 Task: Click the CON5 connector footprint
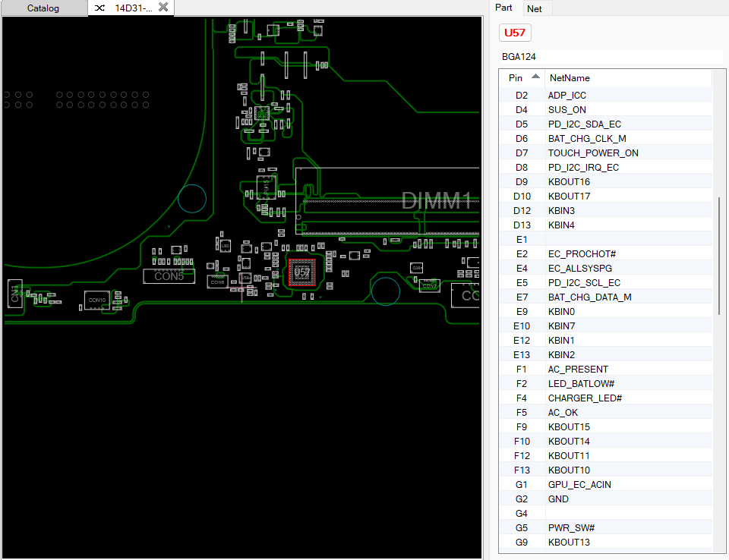(x=169, y=276)
